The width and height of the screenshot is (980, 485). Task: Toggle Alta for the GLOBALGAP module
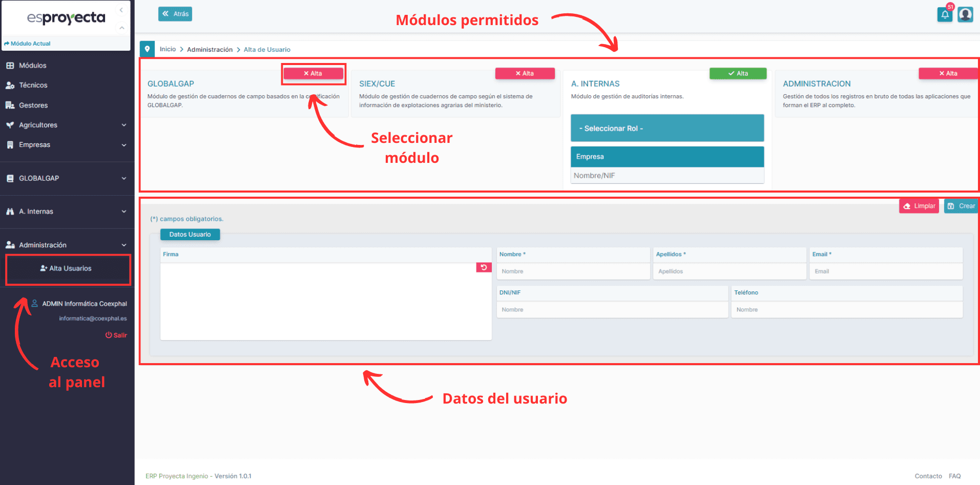tap(313, 73)
